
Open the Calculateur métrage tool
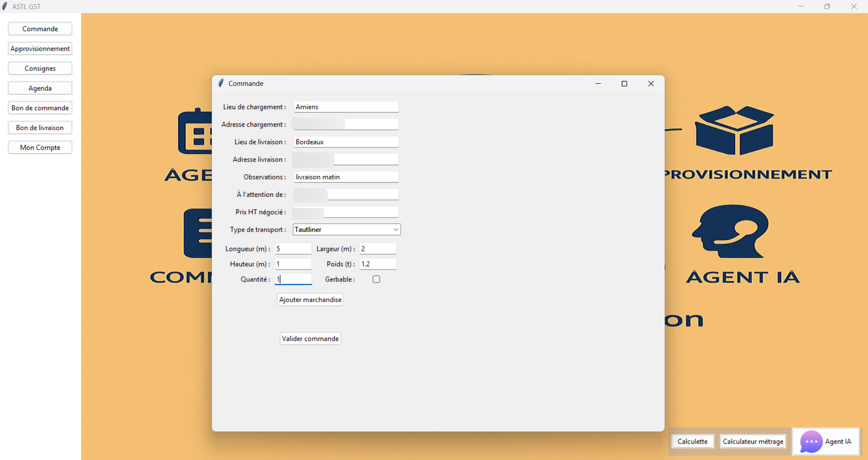(753, 441)
